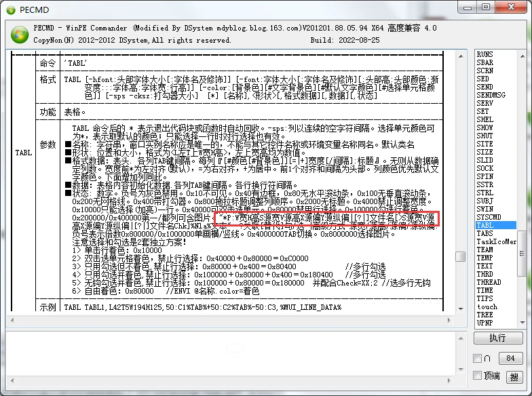532x396 pixels.
Task: Enable the 顶端 topmost checkbox
Action: tap(478, 376)
